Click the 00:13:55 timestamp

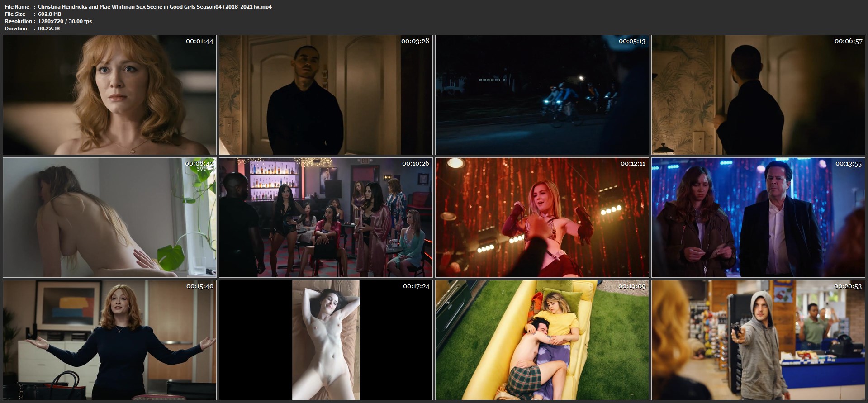tap(848, 164)
